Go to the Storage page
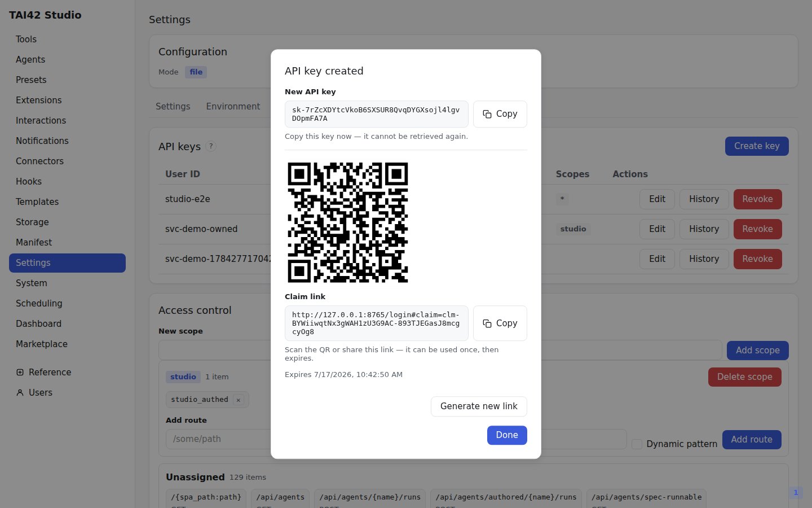 67,222
